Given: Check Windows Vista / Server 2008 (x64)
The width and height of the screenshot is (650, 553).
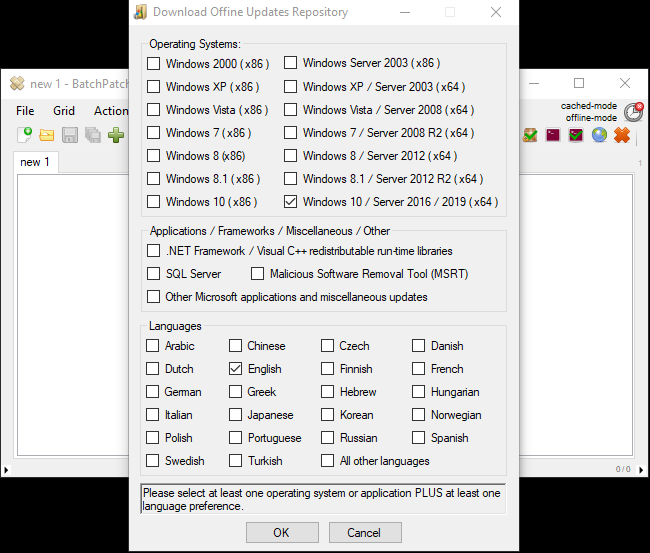Looking at the screenshot, I should tap(290, 109).
